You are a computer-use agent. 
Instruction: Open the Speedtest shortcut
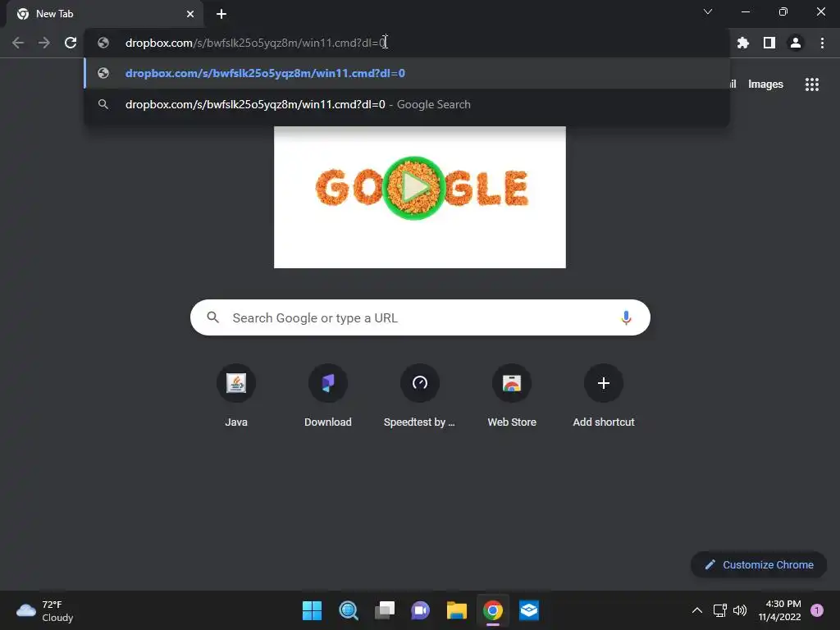point(419,395)
